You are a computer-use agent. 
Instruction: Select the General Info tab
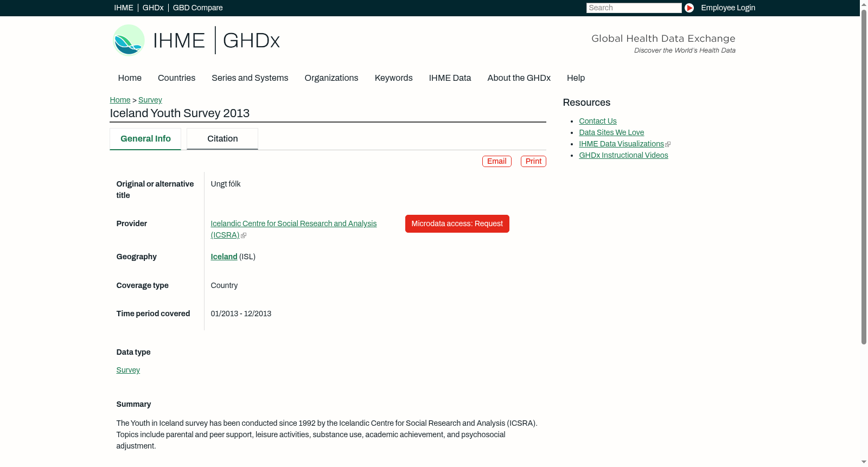[145, 139]
